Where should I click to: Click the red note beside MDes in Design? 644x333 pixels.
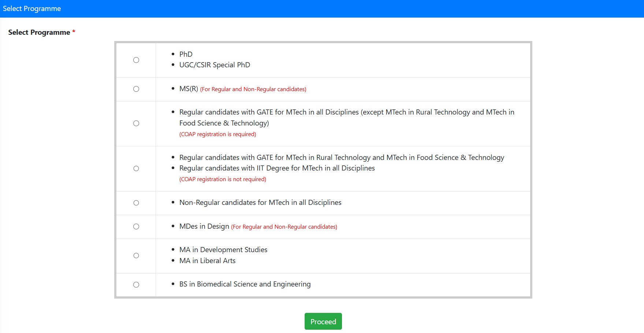284,227
